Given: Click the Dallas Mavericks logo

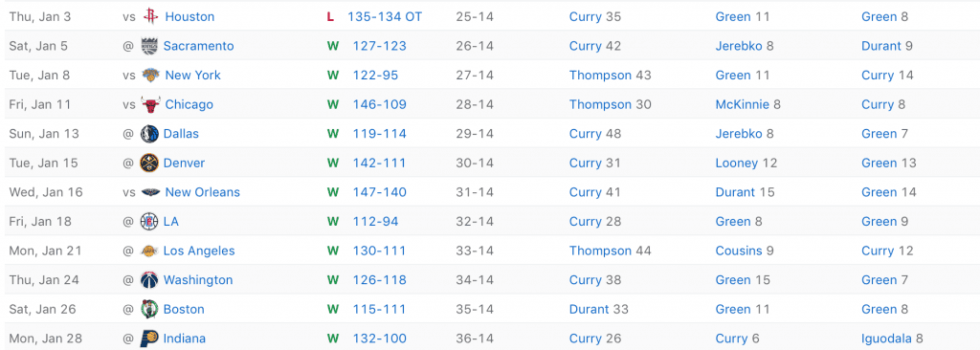Looking at the screenshot, I should pyautogui.click(x=150, y=134).
